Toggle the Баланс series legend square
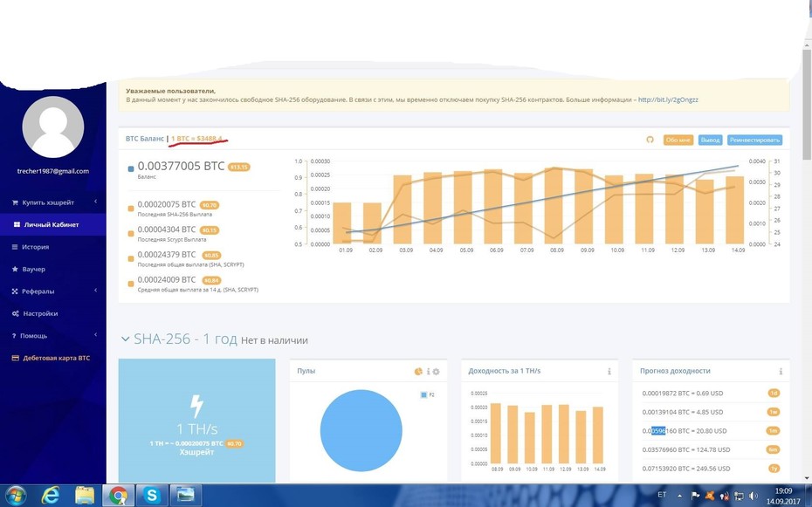Image resolution: width=812 pixels, height=507 pixels. (130, 168)
